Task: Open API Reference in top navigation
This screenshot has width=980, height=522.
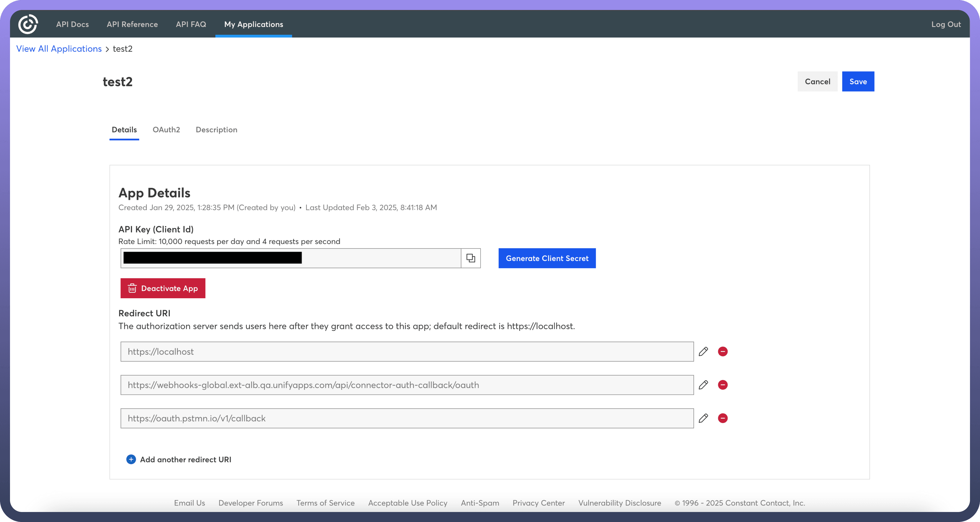Action: coord(132,24)
